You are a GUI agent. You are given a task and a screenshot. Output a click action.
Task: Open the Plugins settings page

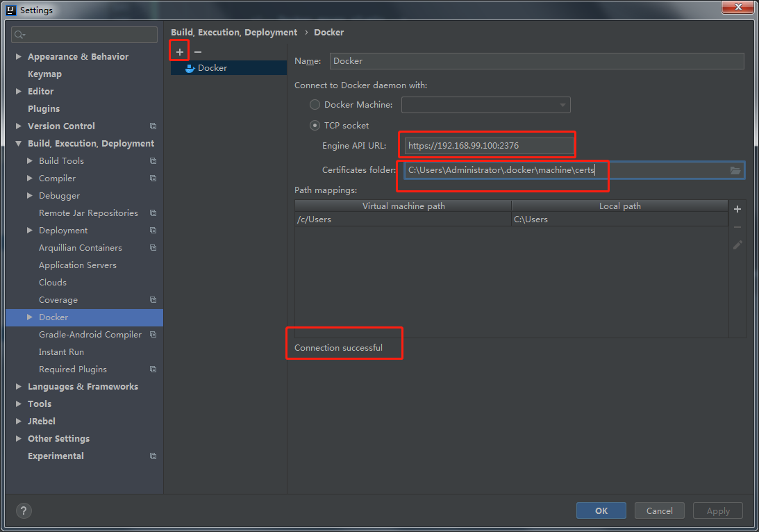click(x=44, y=108)
